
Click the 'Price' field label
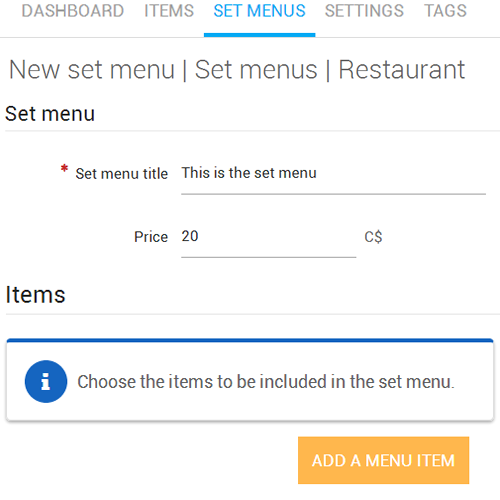151,237
